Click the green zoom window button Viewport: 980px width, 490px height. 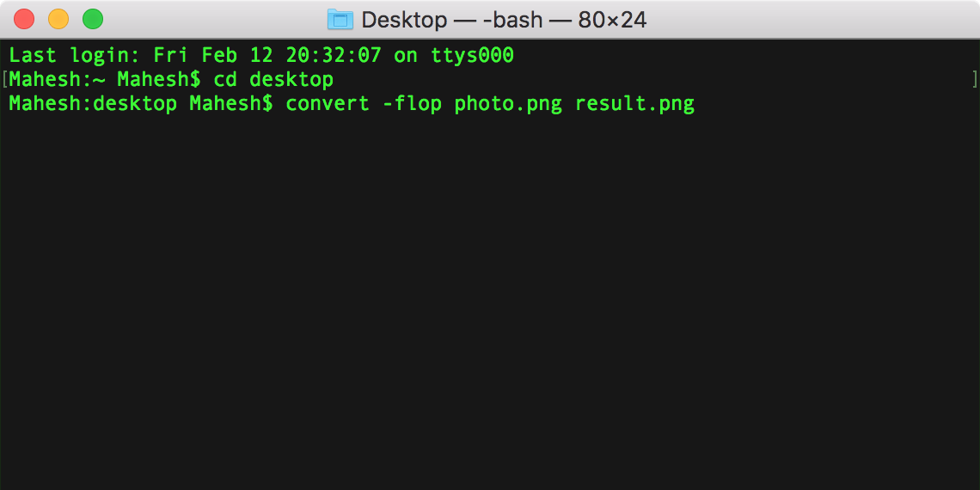pos(93,20)
